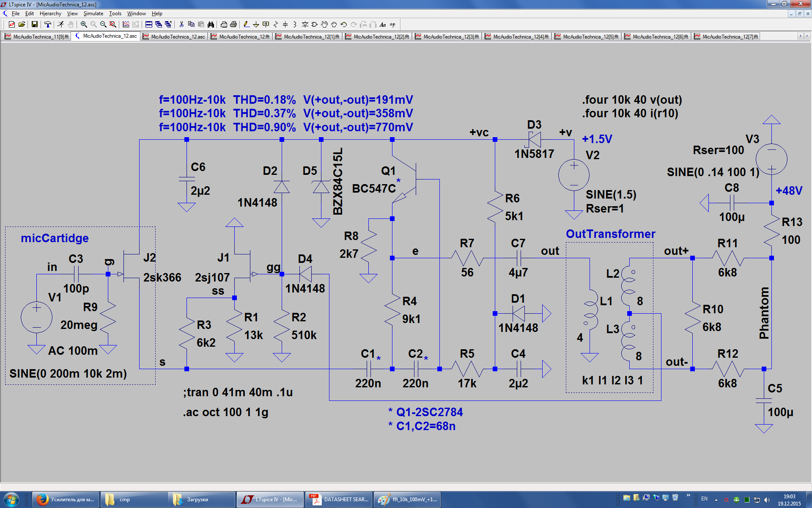Open the Hierarchy menu

[50, 14]
